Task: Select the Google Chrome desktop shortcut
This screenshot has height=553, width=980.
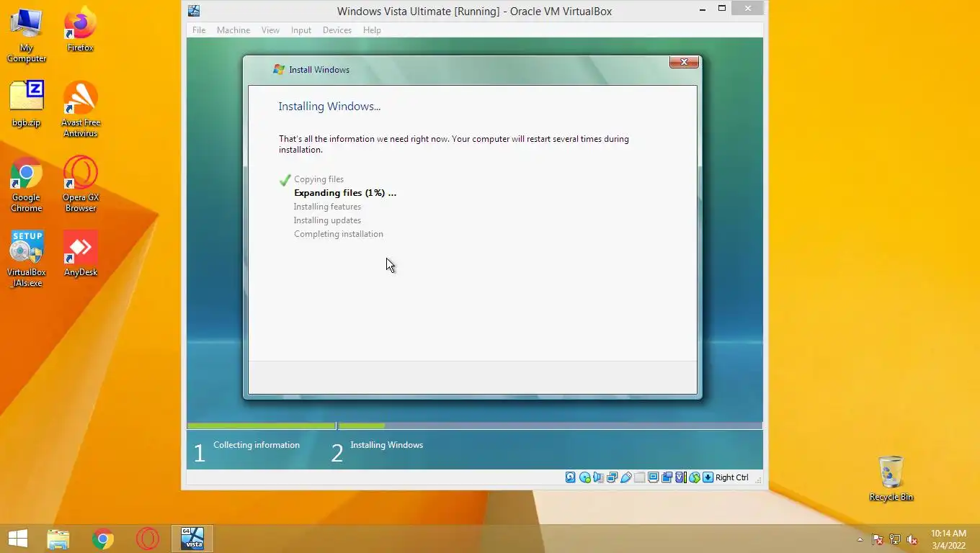Action: tap(27, 184)
